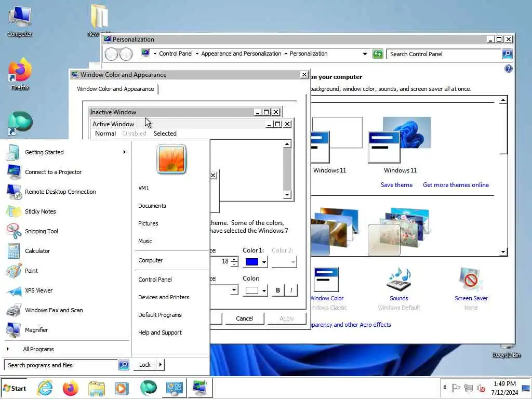This screenshot has width=532, height=399.
Task: Open the font Color dropdown arrow
Action: [264, 290]
